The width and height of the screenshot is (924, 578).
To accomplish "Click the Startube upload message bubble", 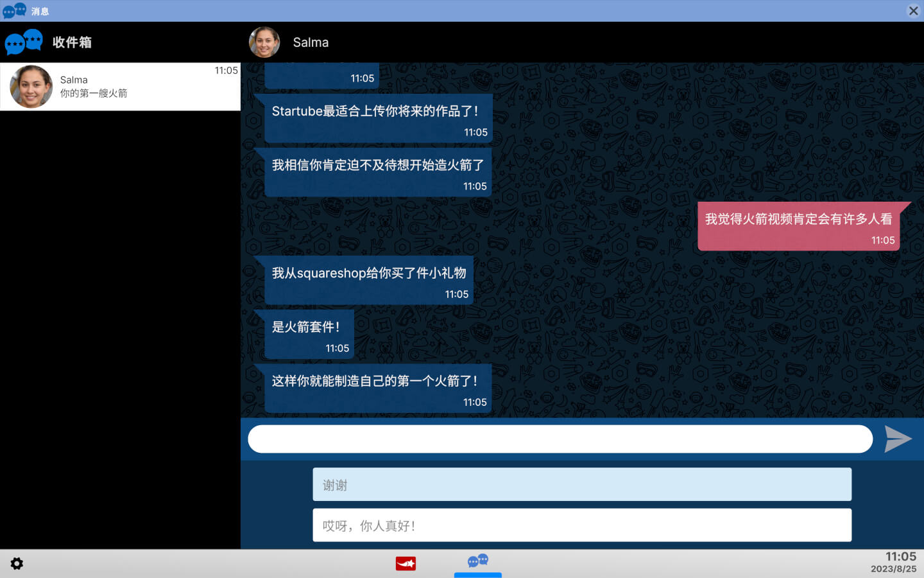I will pyautogui.click(x=378, y=119).
